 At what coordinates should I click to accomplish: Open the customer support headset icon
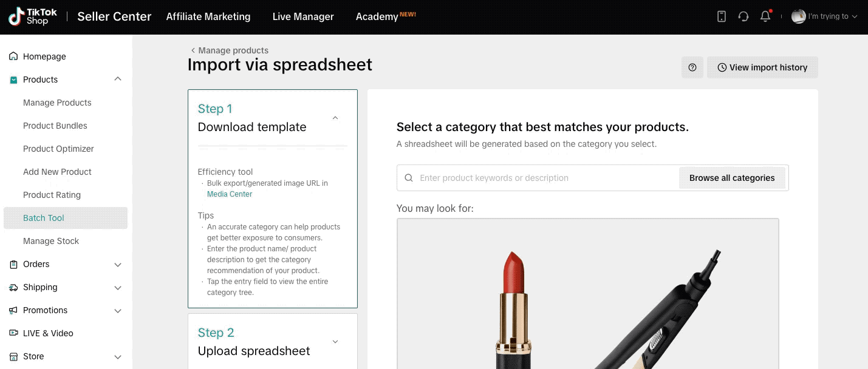(x=743, y=16)
